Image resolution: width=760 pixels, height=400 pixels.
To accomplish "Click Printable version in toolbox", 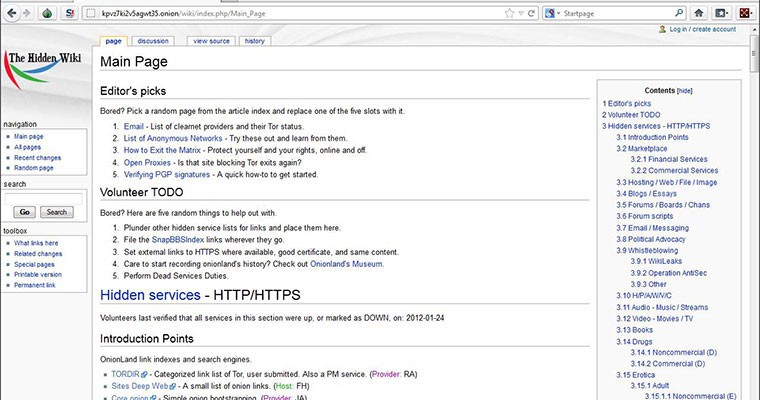I will (38, 275).
